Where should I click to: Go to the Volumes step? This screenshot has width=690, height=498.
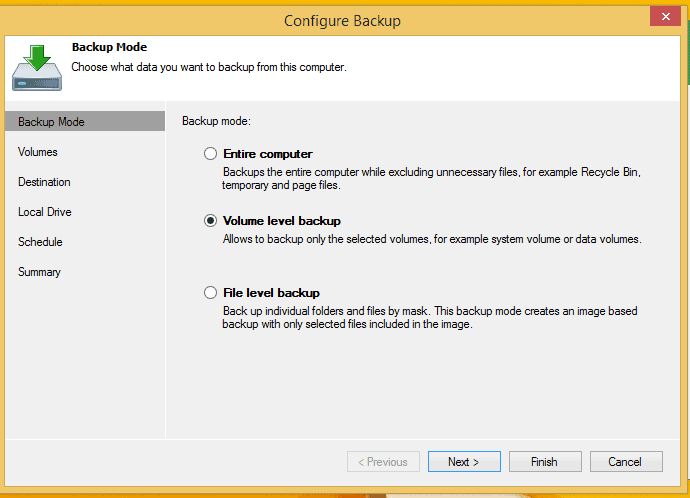click(38, 152)
